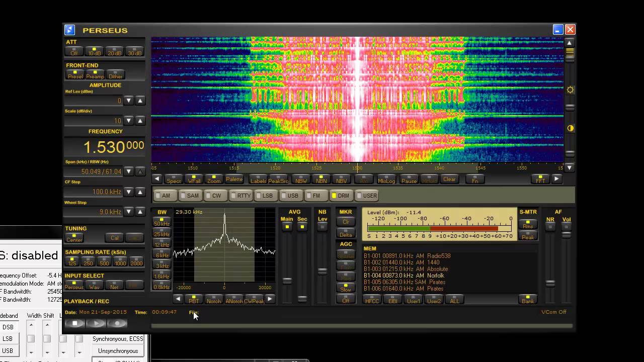644x362 pixels.
Task: Pause the waterfall display
Action: 409,179
